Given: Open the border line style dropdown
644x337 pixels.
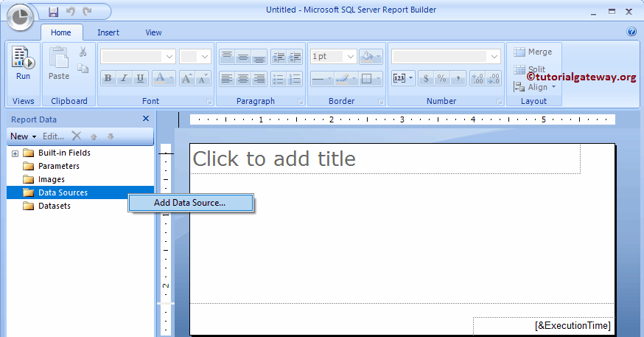Looking at the screenshot, I should (321, 78).
